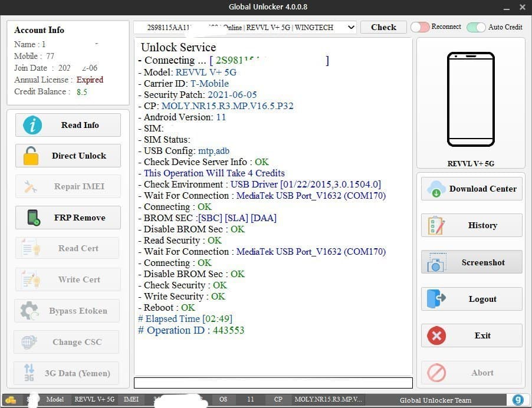532x408 pixels.
Task: Click the 'Account Info' panel heading
Action: [39, 30]
